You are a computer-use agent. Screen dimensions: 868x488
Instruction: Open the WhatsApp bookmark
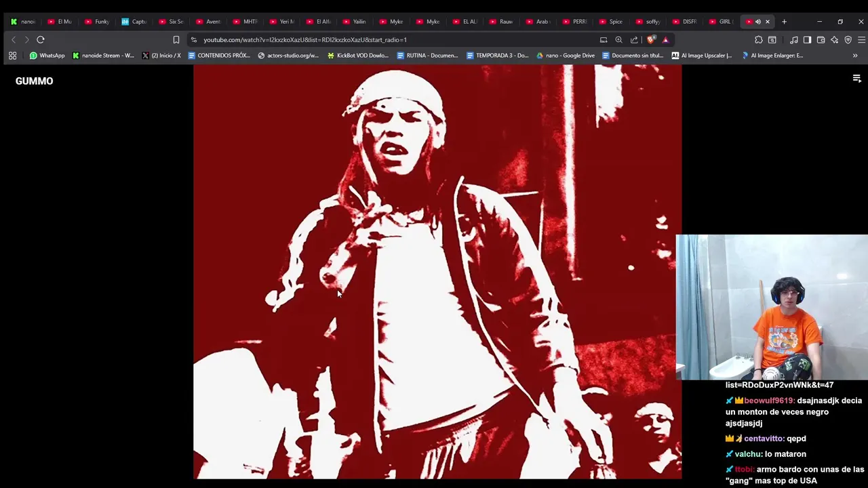click(x=47, y=56)
